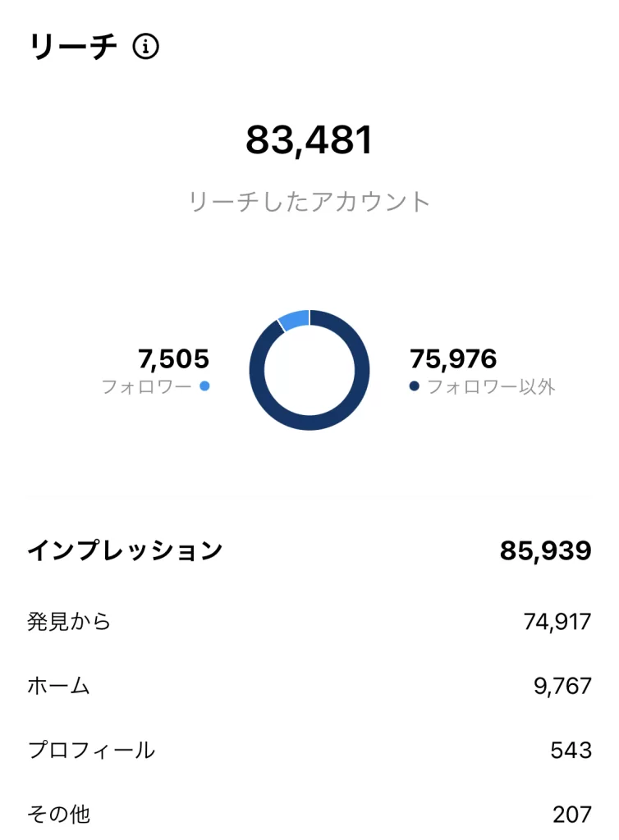Click the light blue follower legend dot
Viewport: 619px width, 840px height.
click(x=204, y=386)
